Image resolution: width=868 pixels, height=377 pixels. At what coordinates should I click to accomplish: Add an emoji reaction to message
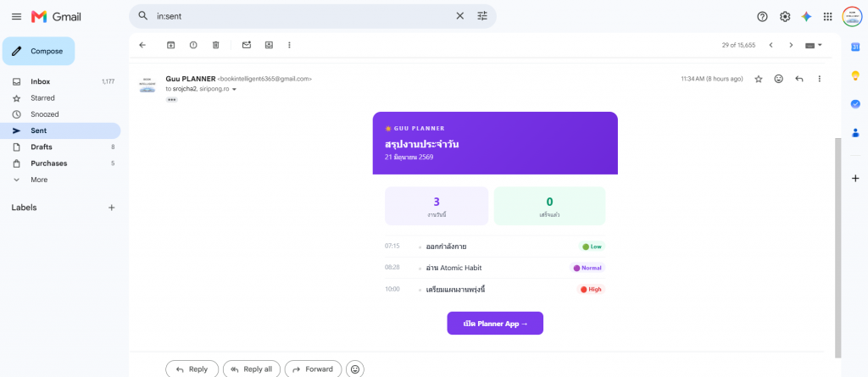[x=779, y=79]
